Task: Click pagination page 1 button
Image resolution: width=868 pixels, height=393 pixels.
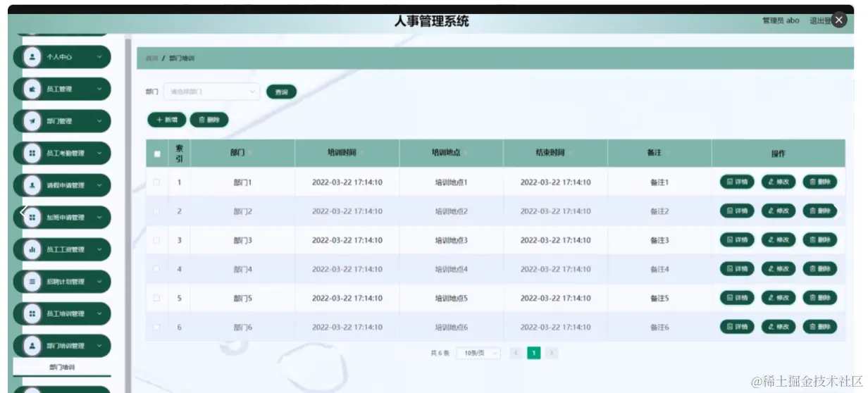Action: pos(534,353)
